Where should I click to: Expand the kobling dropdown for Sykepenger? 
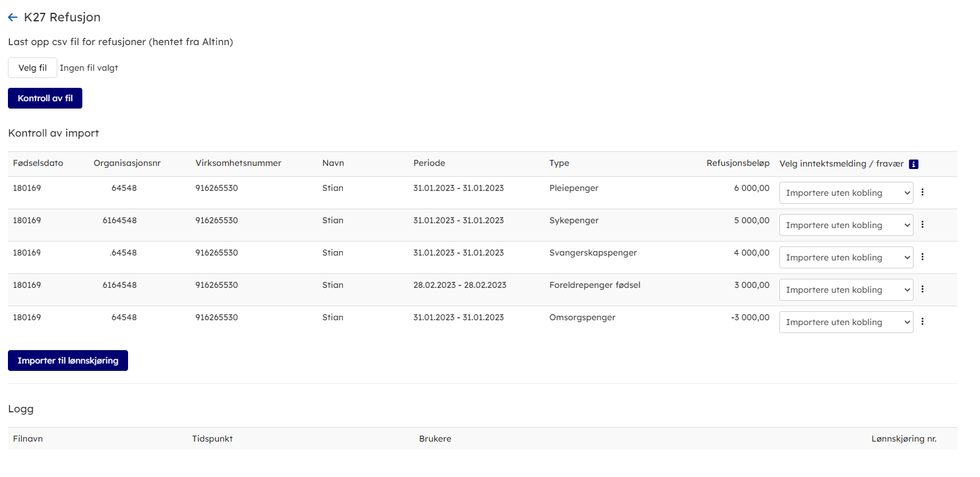[x=845, y=225]
